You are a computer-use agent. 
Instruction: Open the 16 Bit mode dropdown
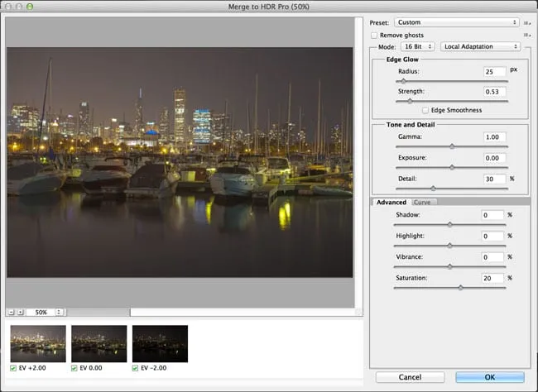coord(416,47)
